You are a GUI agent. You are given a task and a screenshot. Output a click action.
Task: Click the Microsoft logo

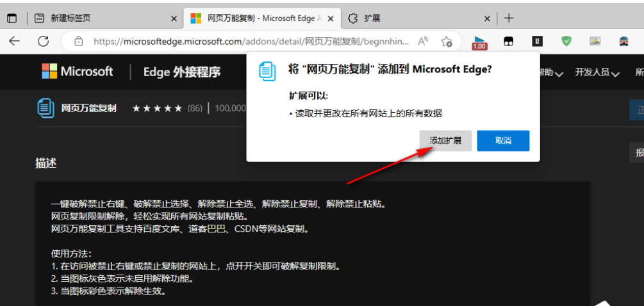pos(77,71)
